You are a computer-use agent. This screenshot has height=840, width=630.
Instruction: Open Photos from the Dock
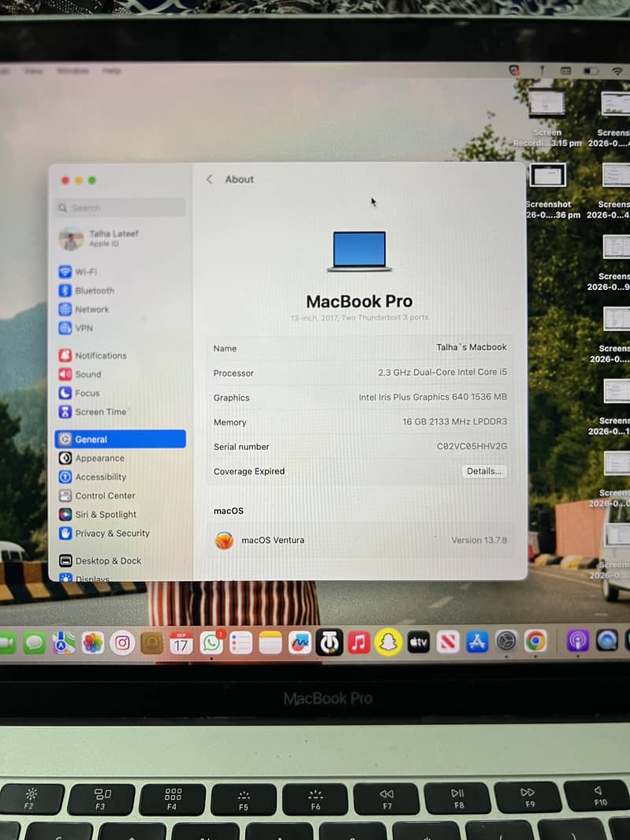(93, 642)
